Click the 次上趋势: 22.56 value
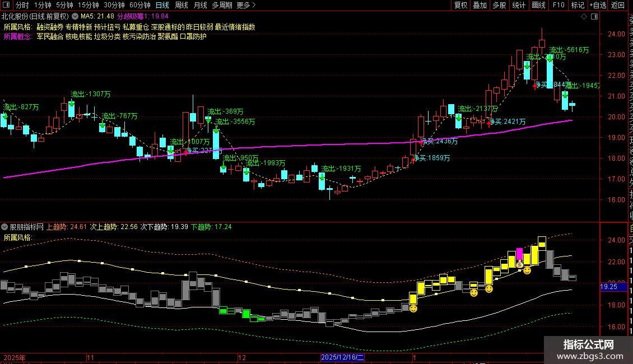Viewport: 633px width, 364px height. click(x=114, y=227)
